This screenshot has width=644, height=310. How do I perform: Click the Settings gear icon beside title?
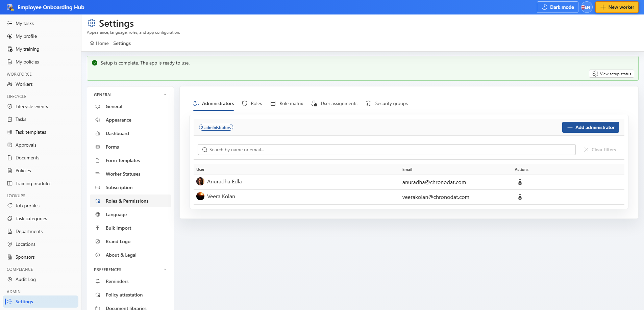[92, 23]
